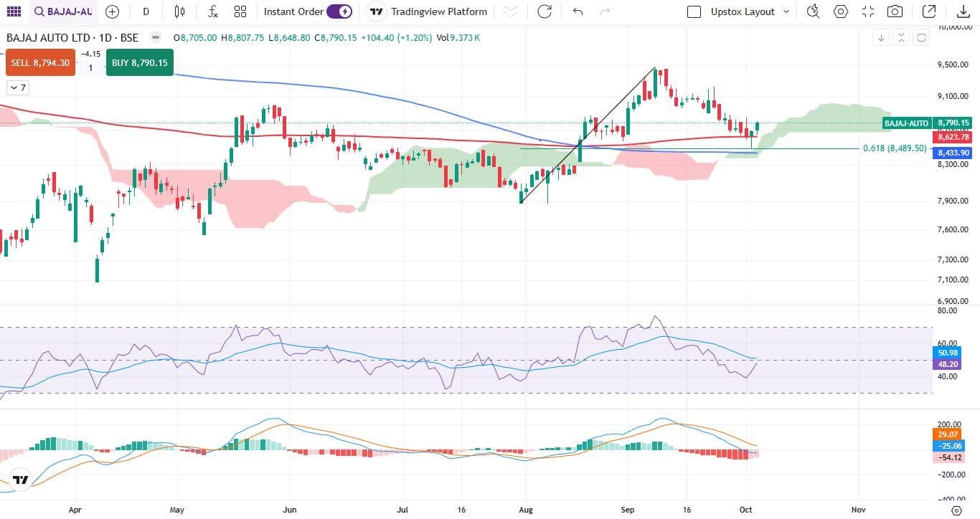Open the D timeframe interval selector

pyautogui.click(x=146, y=11)
